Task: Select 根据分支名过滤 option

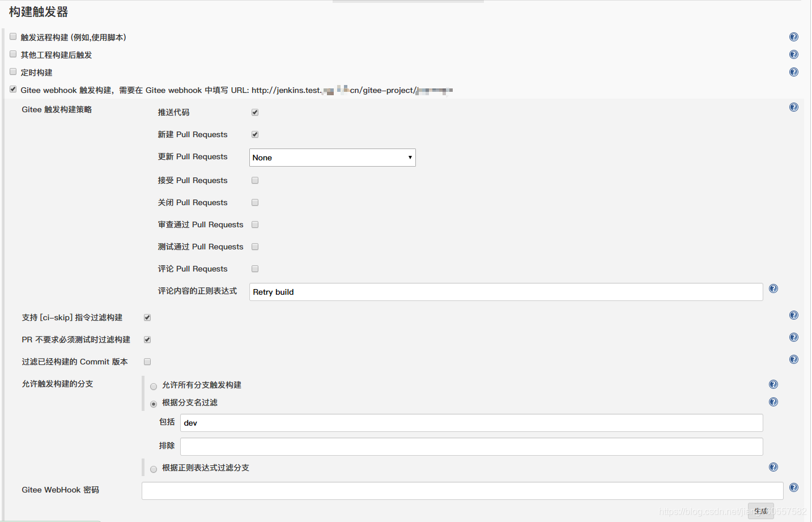Action: tap(154, 404)
